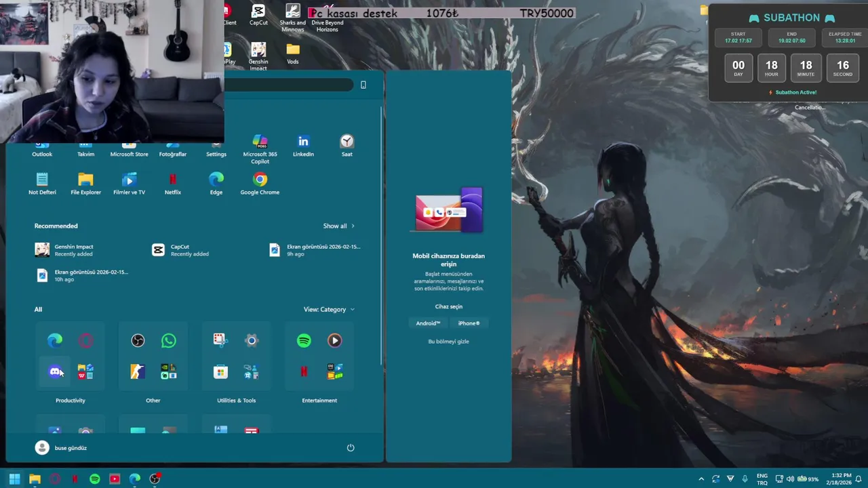Open YouTube app on the taskbar
This screenshot has height=488, width=868.
[115, 479]
